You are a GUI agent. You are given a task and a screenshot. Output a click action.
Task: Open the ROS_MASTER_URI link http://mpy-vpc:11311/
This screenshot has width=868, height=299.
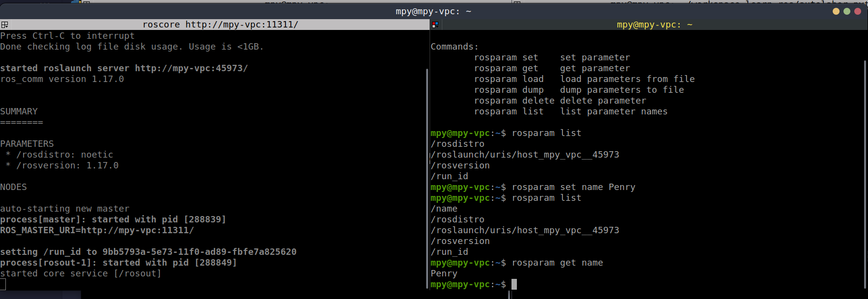click(137, 230)
